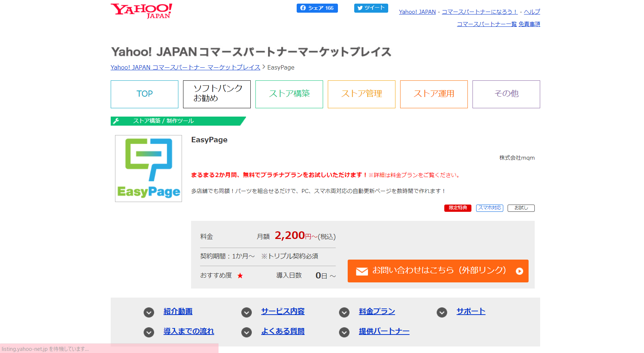Click the chevron icon beside 紹介動画
The width and height of the screenshot is (644, 353).
pos(149,312)
